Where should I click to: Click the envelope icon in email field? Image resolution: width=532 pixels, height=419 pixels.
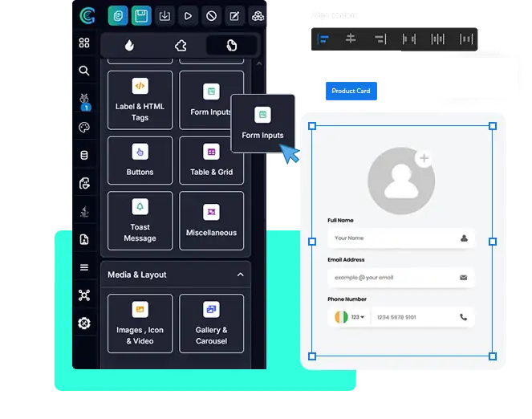click(464, 278)
